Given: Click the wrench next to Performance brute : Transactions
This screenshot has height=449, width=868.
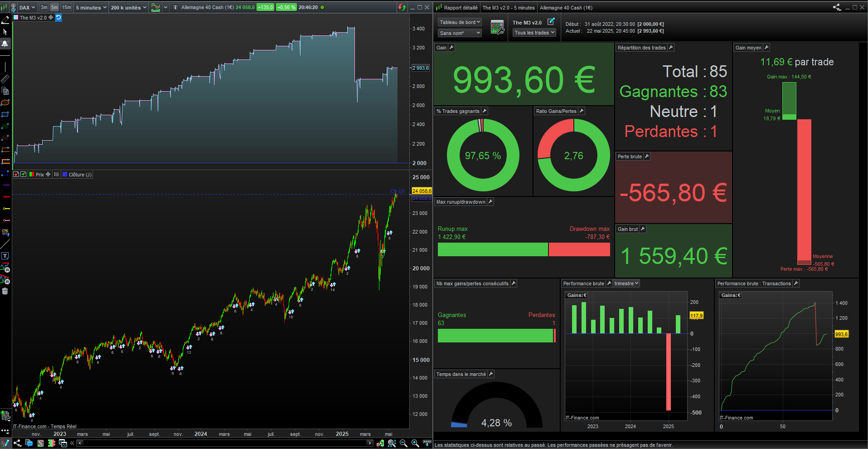Looking at the screenshot, I should click(795, 283).
